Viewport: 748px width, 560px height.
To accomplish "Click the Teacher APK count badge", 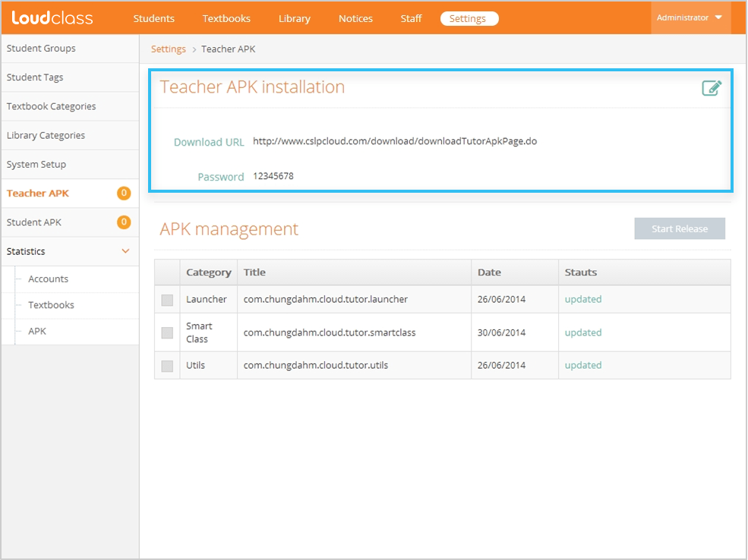I will pyautogui.click(x=124, y=193).
